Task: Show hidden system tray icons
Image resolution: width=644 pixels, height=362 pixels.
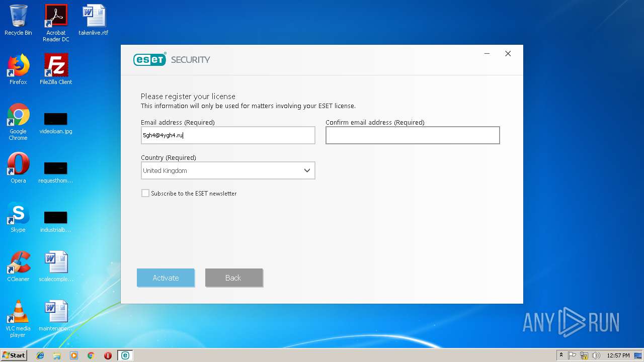Action: (561, 355)
